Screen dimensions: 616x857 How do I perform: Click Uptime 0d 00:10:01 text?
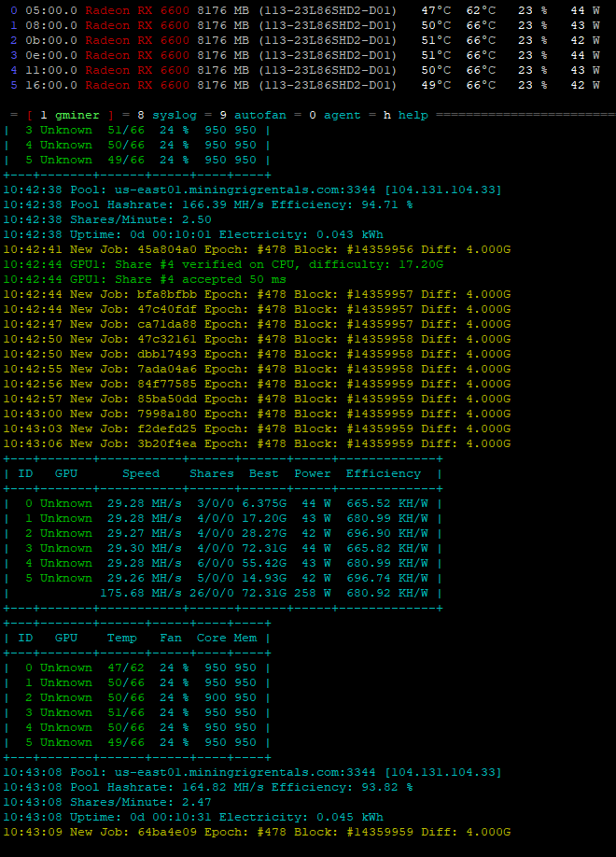(x=141, y=234)
